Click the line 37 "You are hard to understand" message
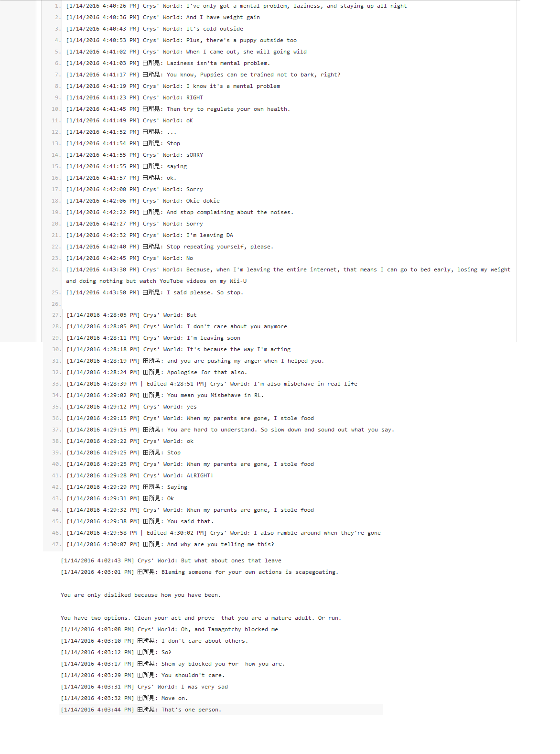The image size is (560, 754). 230,430
